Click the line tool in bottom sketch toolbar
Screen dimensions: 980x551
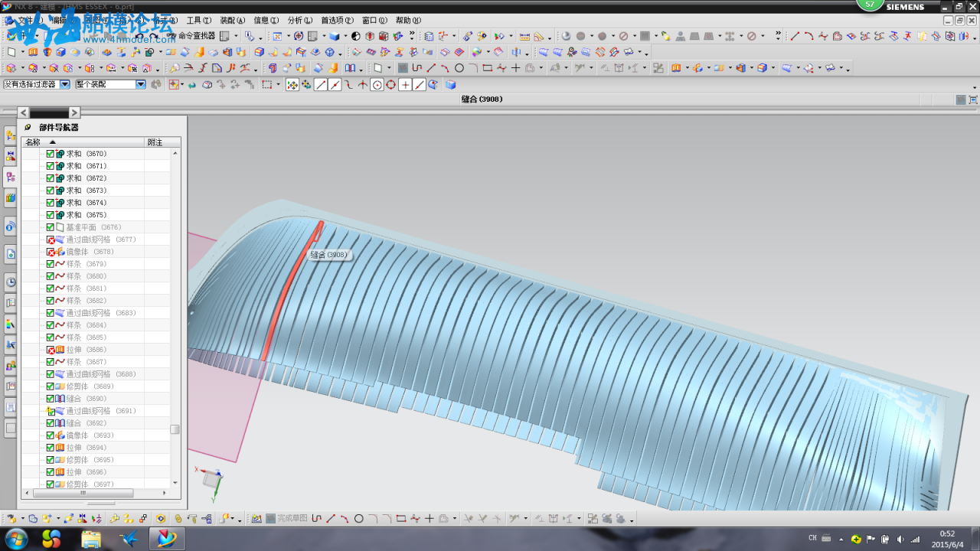click(x=331, y=519)
